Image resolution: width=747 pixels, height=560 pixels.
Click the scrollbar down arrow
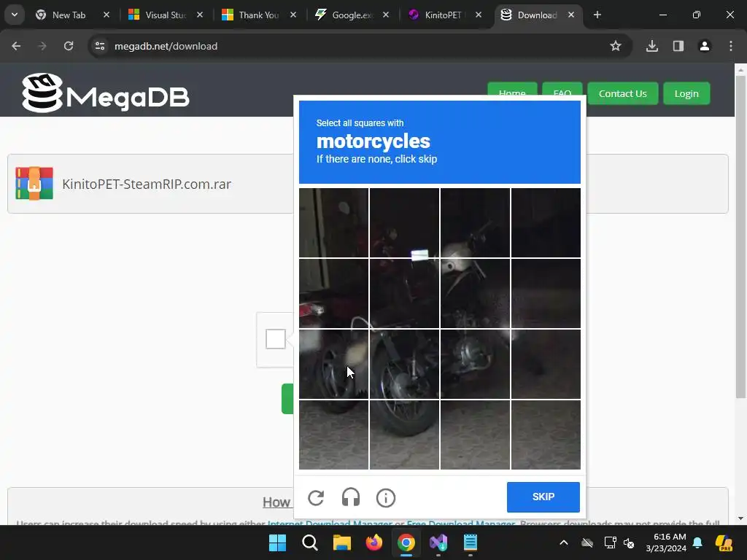pos(740,518)
